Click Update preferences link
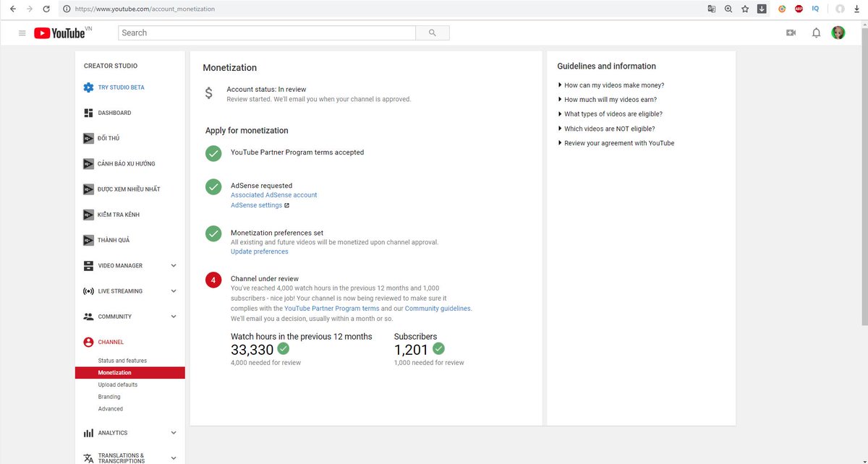This screenshot has width=868, height=464. 260,252
